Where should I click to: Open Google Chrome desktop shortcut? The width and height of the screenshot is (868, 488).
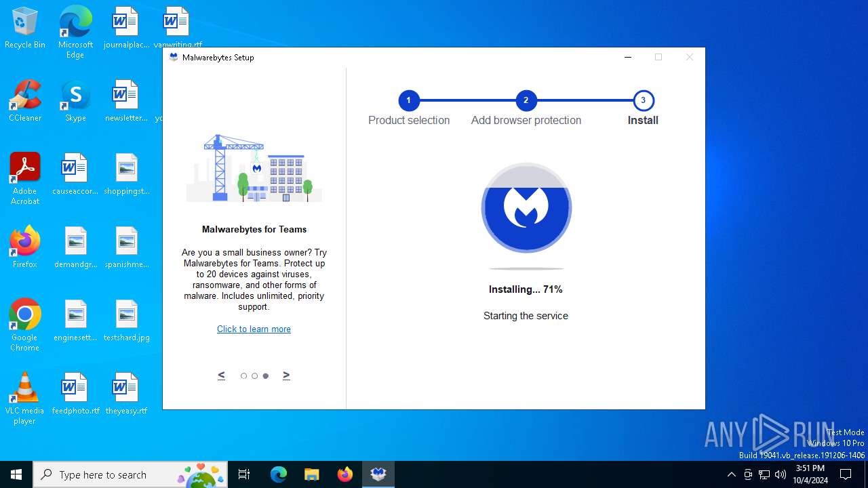pos(25,325)
